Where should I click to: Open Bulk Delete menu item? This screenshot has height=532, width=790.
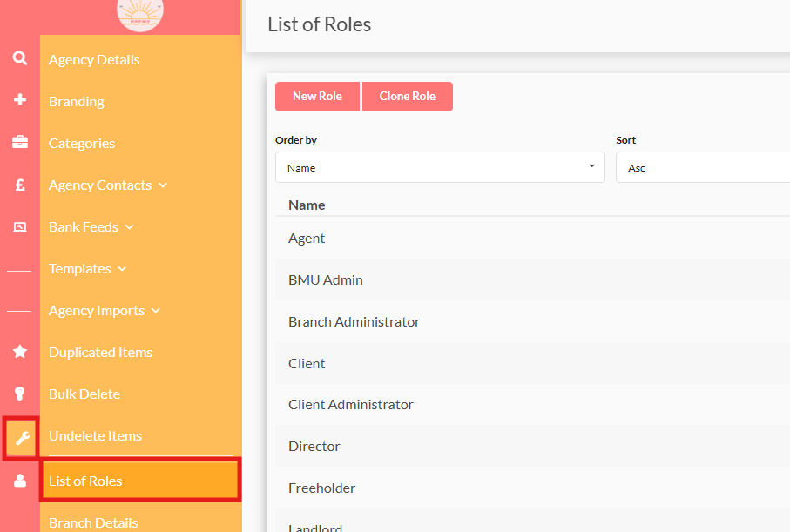pos(84,394)
